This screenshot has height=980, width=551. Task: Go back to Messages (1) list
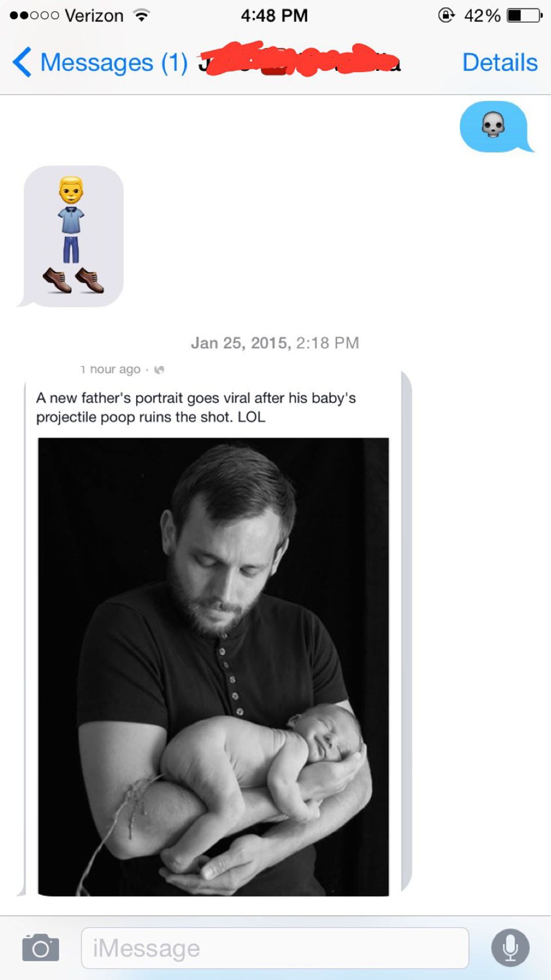[114, 62]
